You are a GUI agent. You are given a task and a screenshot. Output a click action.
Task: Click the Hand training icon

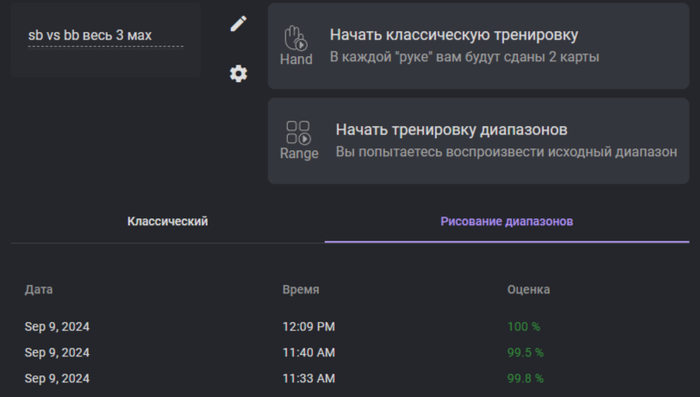pos(296,46)
